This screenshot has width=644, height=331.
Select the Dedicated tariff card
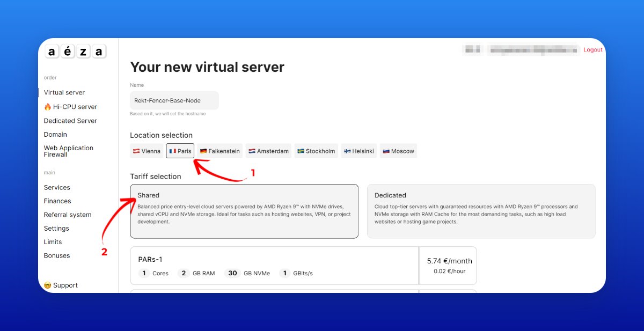tap(481, 211)
